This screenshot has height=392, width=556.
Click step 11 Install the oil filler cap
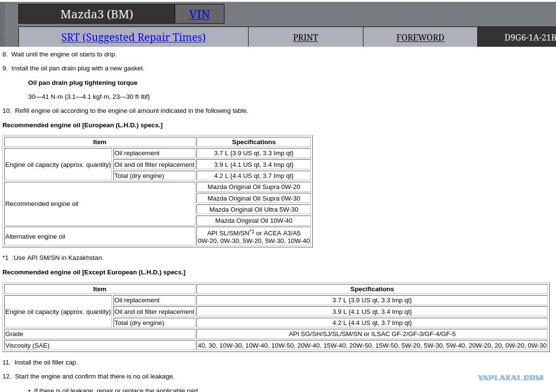[x=40, y=362]
